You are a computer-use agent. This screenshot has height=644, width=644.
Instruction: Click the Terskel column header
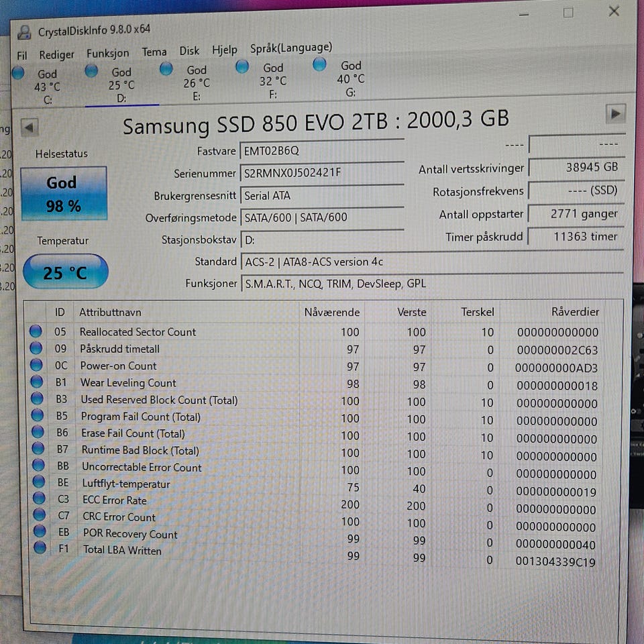tap(477, 312)
